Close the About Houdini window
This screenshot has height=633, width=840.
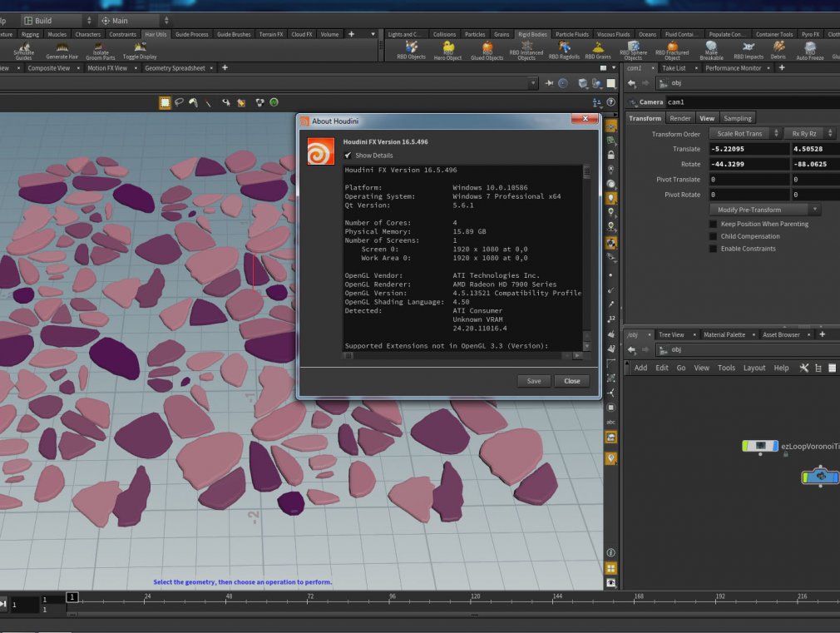[x=585, y=118]
